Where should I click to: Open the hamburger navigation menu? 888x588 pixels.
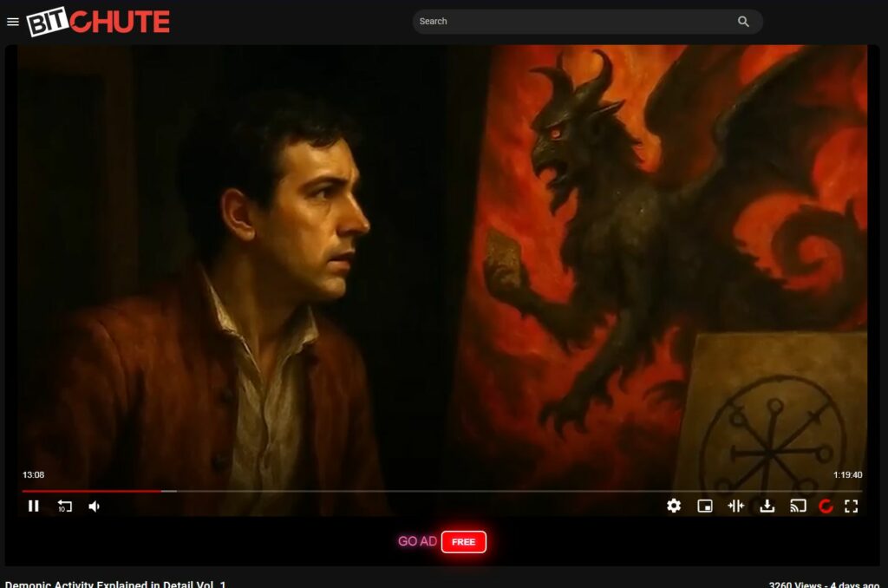(x=12, y=22)
